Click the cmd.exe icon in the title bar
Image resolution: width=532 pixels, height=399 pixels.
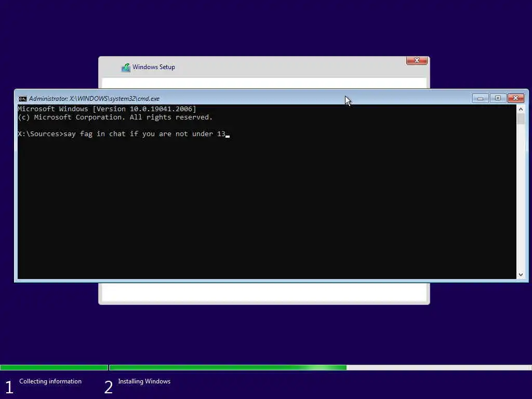click(22, 99)
